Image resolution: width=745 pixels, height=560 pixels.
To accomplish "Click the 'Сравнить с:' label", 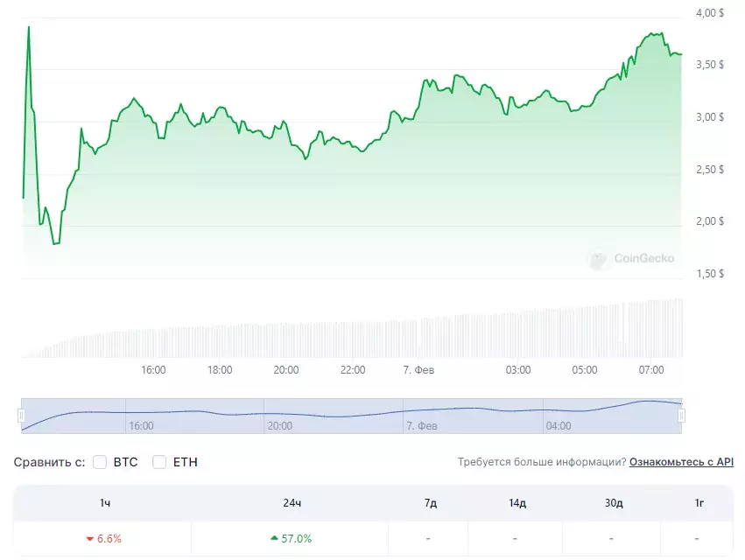I will [49, 462].
